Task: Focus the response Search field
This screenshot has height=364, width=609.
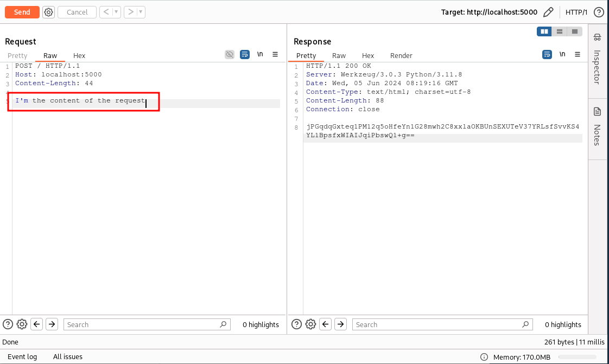Action: pos(440,324)
